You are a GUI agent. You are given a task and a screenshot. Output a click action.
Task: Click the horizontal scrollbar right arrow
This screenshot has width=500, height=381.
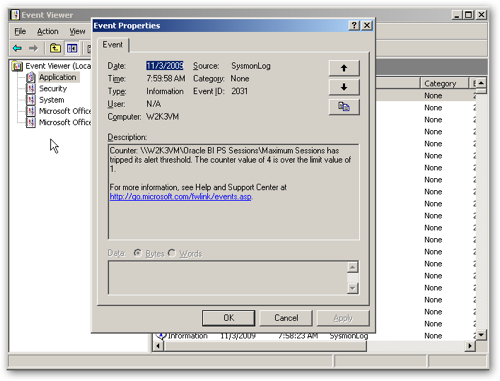[470, 346]
